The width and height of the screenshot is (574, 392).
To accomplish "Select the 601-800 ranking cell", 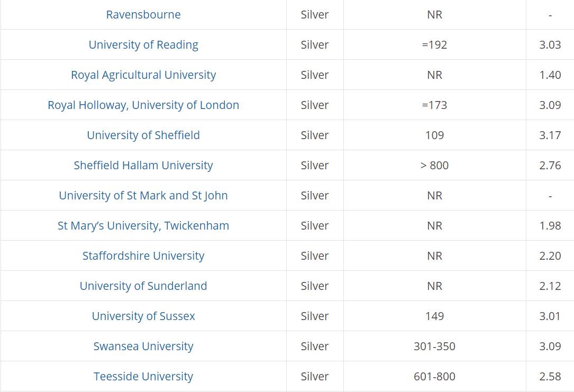I will [x=434, y=376].
